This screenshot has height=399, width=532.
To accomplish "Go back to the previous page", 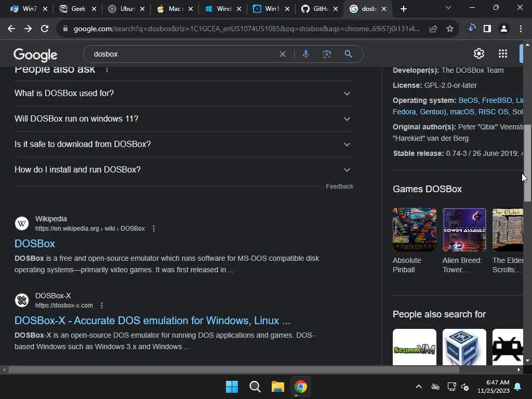I will point(11,29).
